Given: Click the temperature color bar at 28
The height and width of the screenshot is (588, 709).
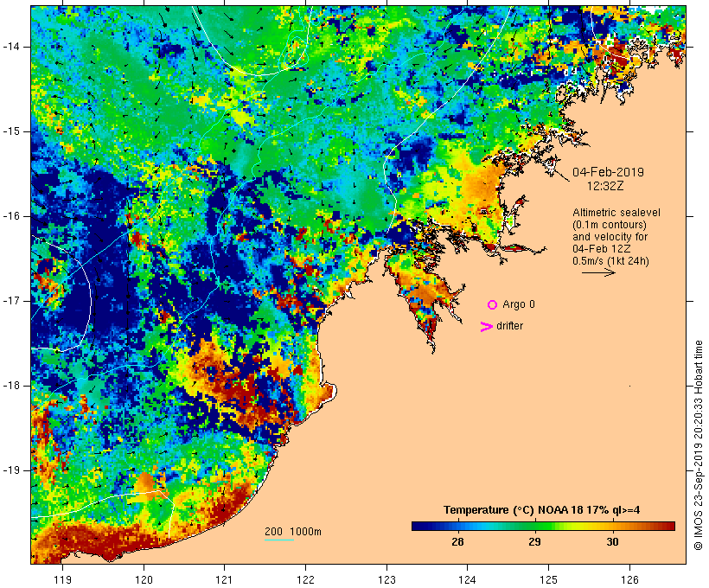Looking at the screenshot, I should pos(458,526).
